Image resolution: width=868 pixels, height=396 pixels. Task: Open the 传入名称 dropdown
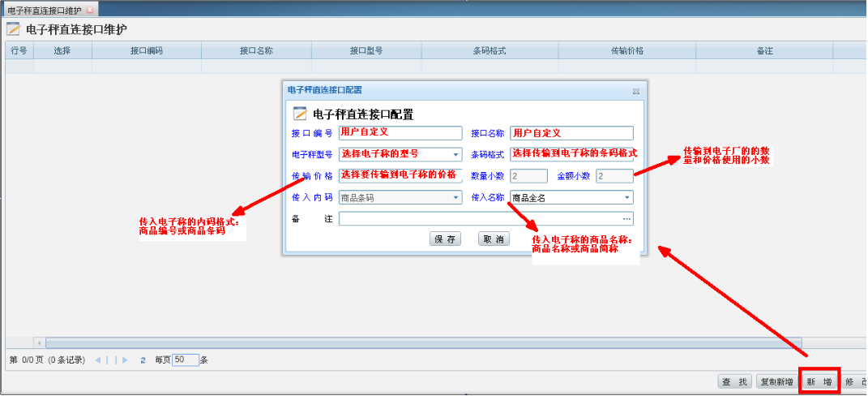pos(626,197)
